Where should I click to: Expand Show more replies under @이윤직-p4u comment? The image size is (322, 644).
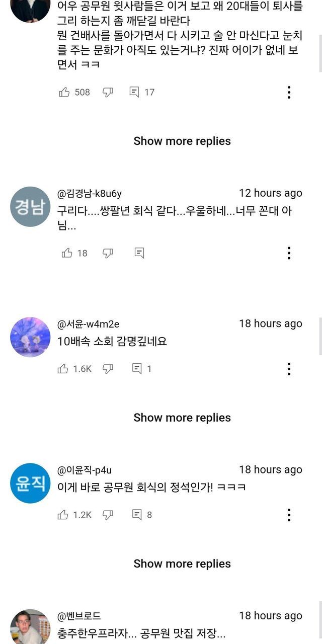pos(182,563)
